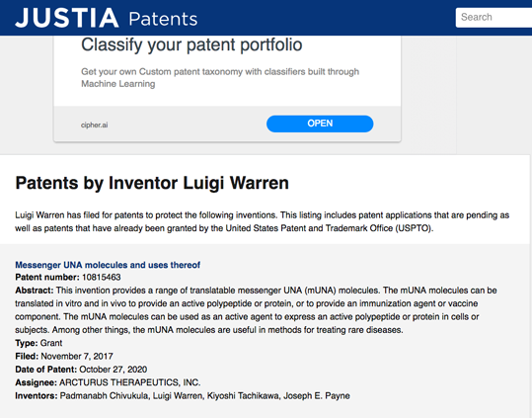
Task: Click Date of Patent October 27, 2020
Action: click(114, 370)
